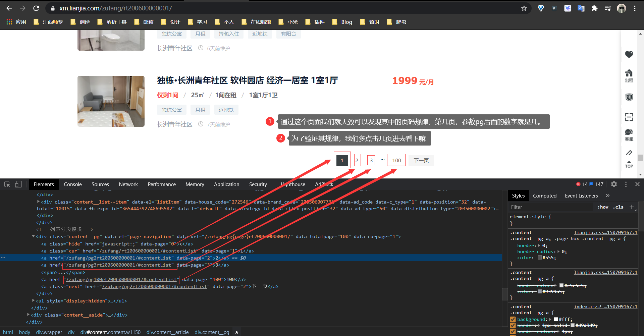Open DevTools settings gear
The width and height of the screenshot is (644, 336).
[614, 184]
